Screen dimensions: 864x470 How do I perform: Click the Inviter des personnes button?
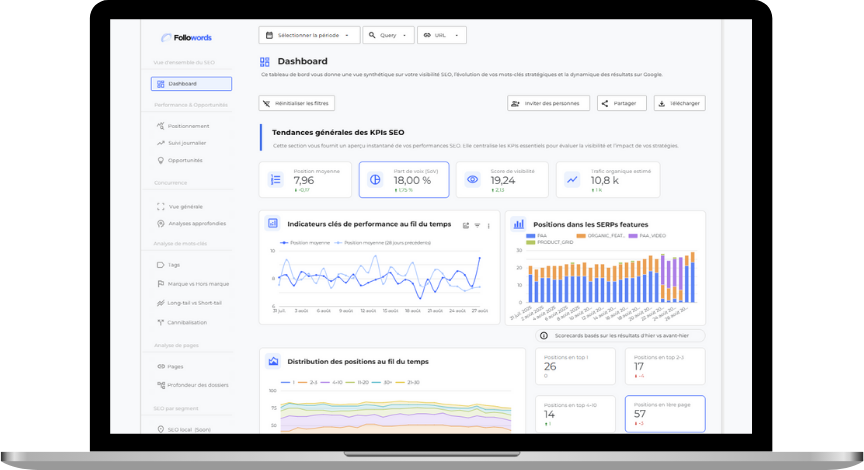[x=548, y=103]
